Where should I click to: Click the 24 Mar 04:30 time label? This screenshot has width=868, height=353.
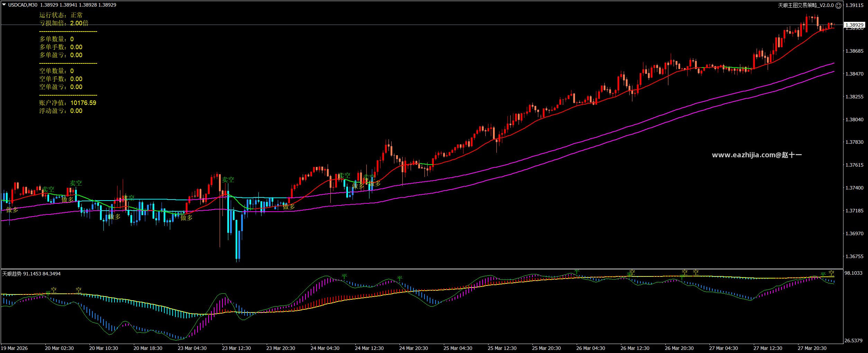point(325,348)
